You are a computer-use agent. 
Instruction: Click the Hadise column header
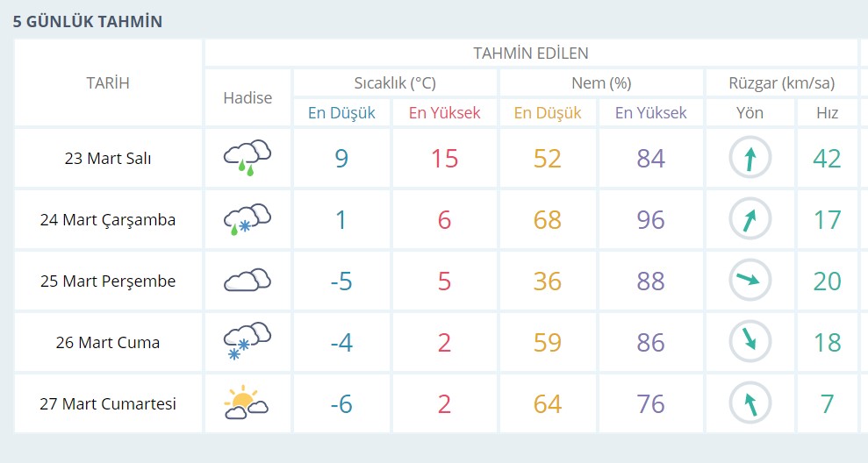[x=247, y=98]
